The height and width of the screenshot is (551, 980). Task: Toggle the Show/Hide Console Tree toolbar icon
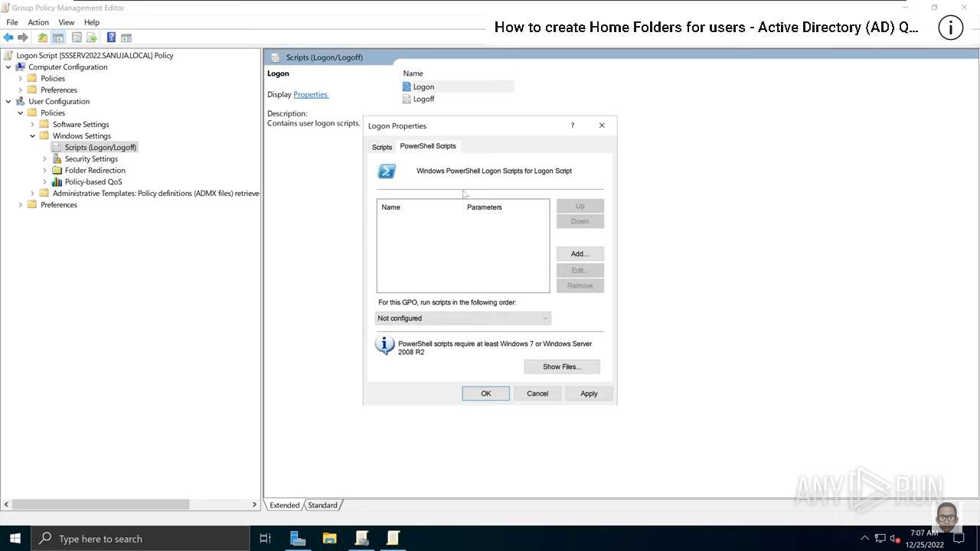(58, 37)
